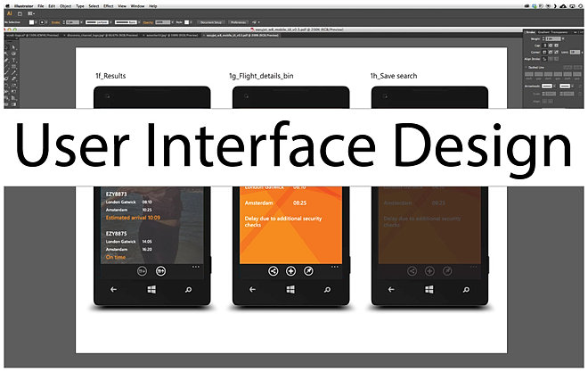This screenshot has width=588, height=372.
Task: Open the Fill color swatch dropdown
Action: coord(36,22)
